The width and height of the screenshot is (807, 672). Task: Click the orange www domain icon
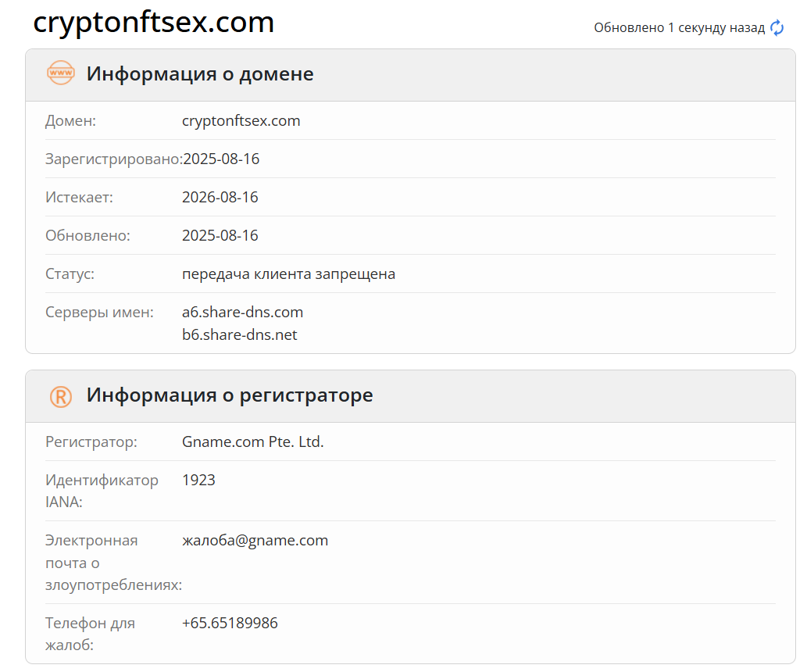61,73
